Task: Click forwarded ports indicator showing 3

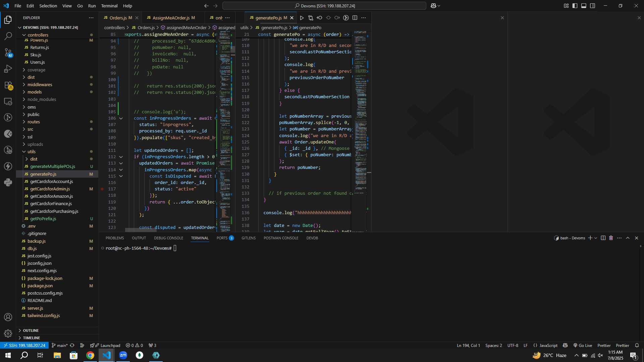Action: click(153, 345)
